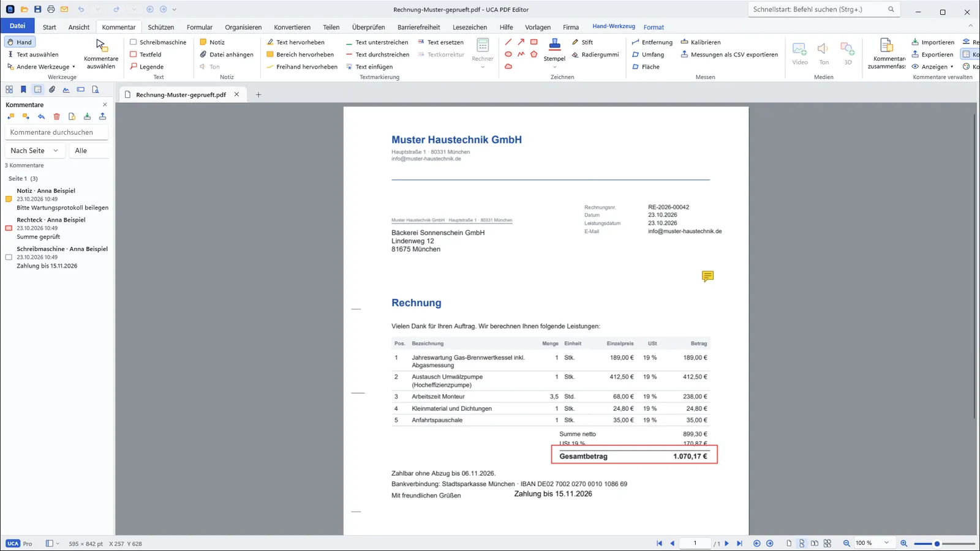Expand the Anzeigen dropdown
The height and width of the screenshot is (551, 980).
[x=933, y=67]
